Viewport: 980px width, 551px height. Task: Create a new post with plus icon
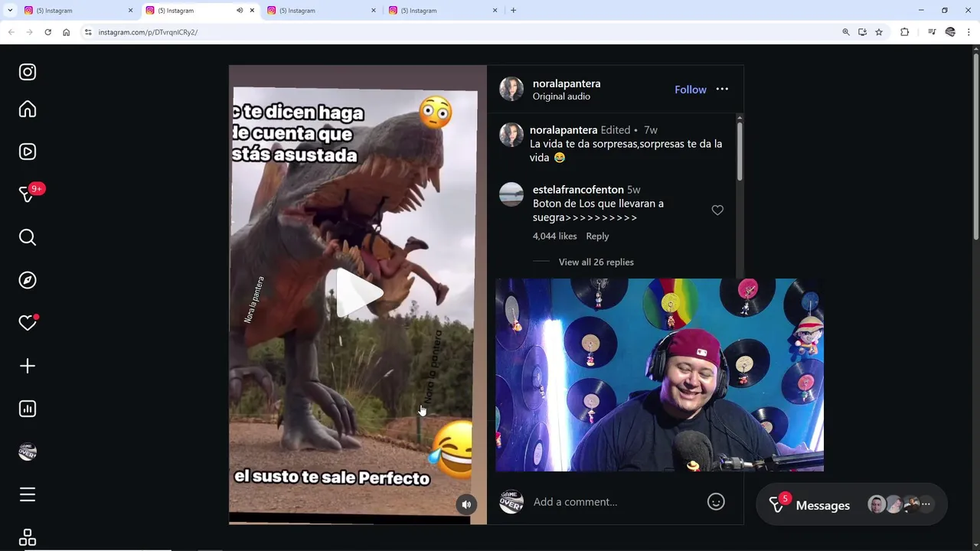point(28,366)
